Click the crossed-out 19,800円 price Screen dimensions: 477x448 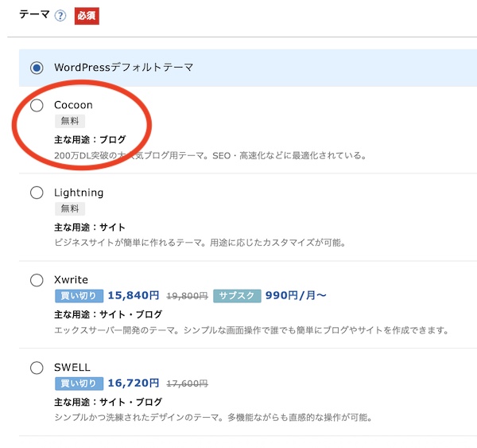point(187,296)
